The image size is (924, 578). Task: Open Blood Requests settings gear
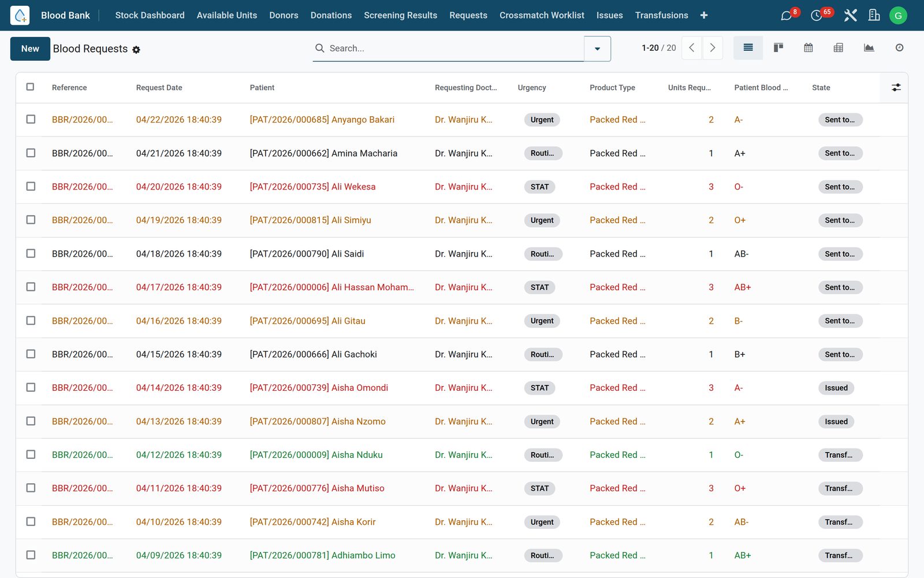point(136,50)
